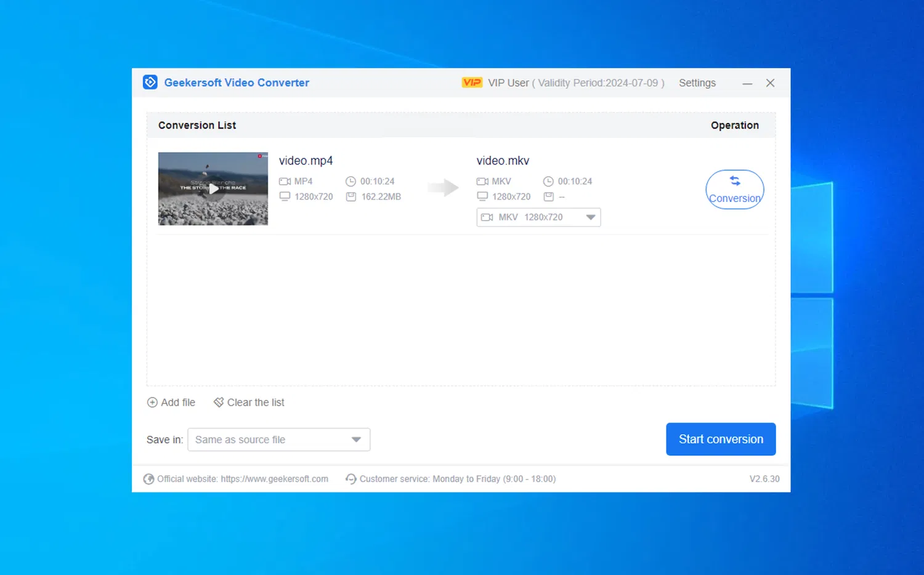Click the source resolution text 1280x720

coord(314,197)
